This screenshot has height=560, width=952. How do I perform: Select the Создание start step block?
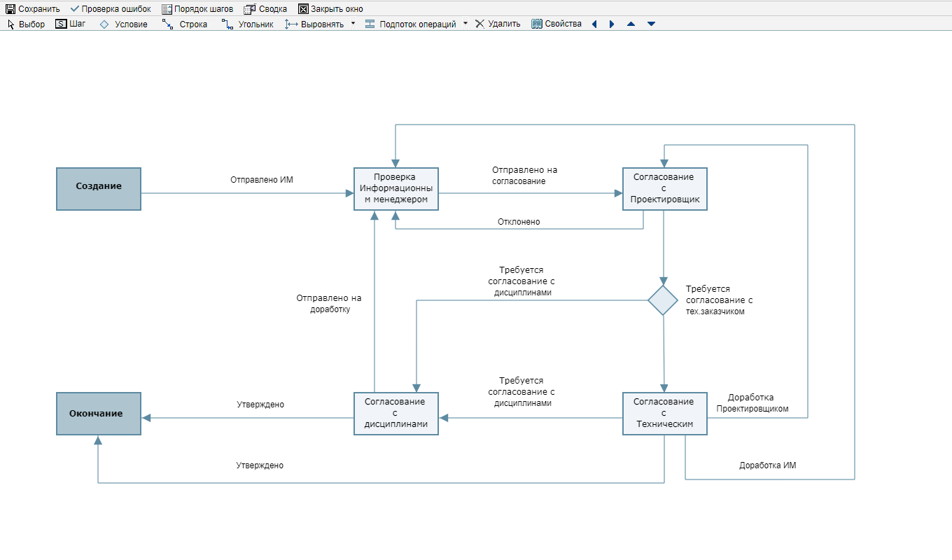pos(99,189)
